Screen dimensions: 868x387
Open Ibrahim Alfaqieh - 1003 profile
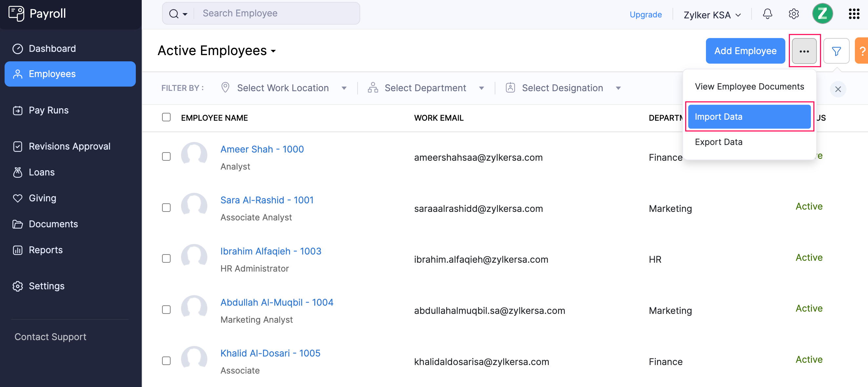pos(271,251)
